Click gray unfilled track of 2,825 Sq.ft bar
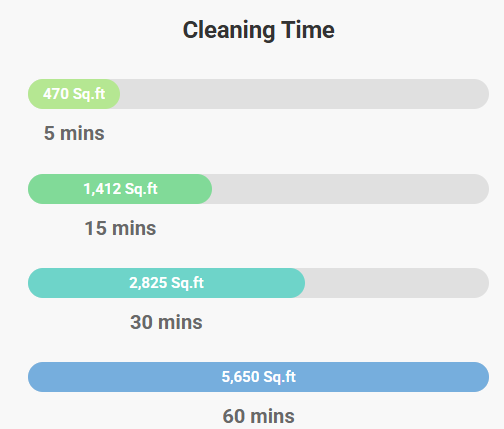 pyautogui.click(x=397, y=283)
